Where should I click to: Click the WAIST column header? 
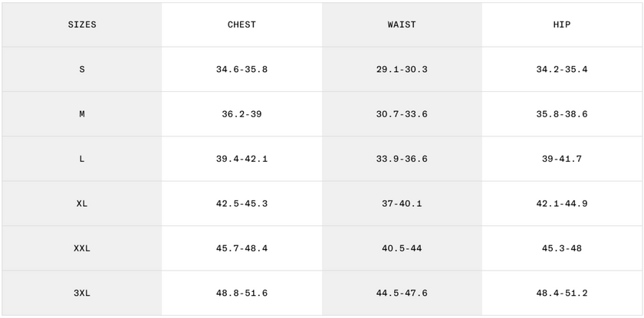tap(402, 25)
